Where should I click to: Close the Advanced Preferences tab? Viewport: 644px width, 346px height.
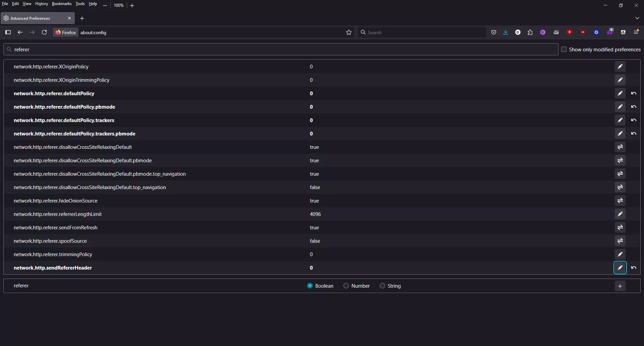(69, 18)
